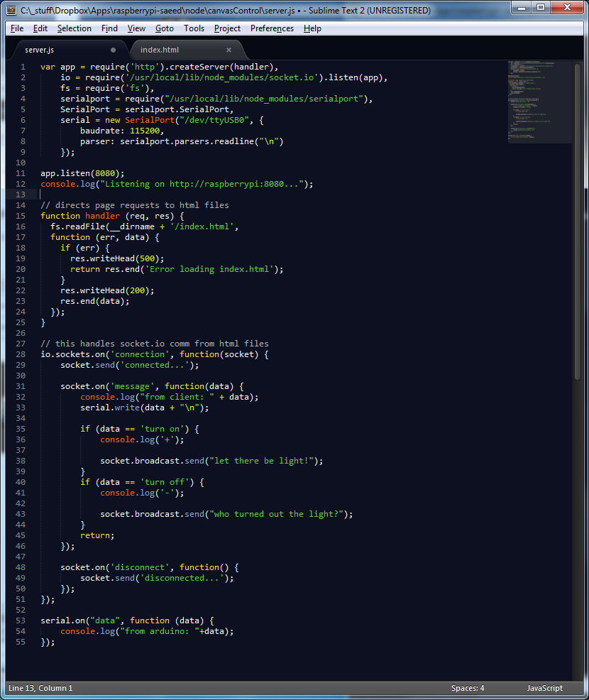Viewport: 589px width, 700px height.
Task: Click the comment 'this handles socket.io comm'
Action: click(x=155, y=344)
